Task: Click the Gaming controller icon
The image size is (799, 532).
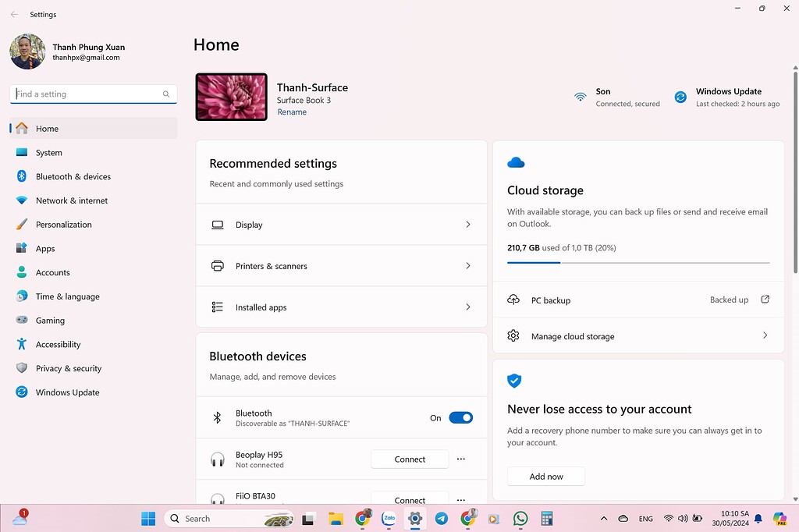Action: click(21, 320)
